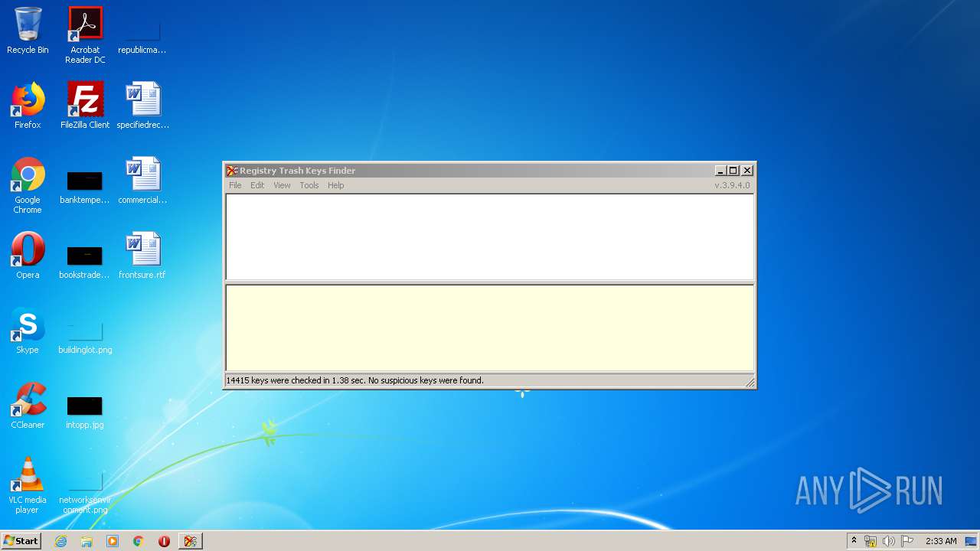Select the Opera desktop shortcut
The image size is (980, 551).
(x=28, y=256)
